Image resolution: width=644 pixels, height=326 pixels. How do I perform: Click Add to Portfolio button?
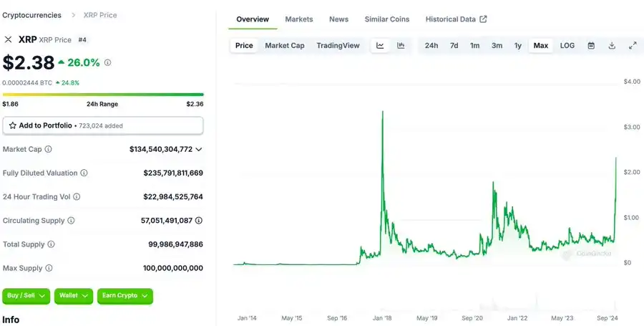coord(102,125)
